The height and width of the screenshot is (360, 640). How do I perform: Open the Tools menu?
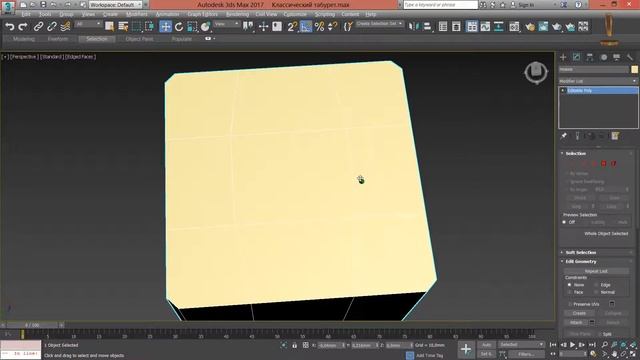[x=44, y=14]
